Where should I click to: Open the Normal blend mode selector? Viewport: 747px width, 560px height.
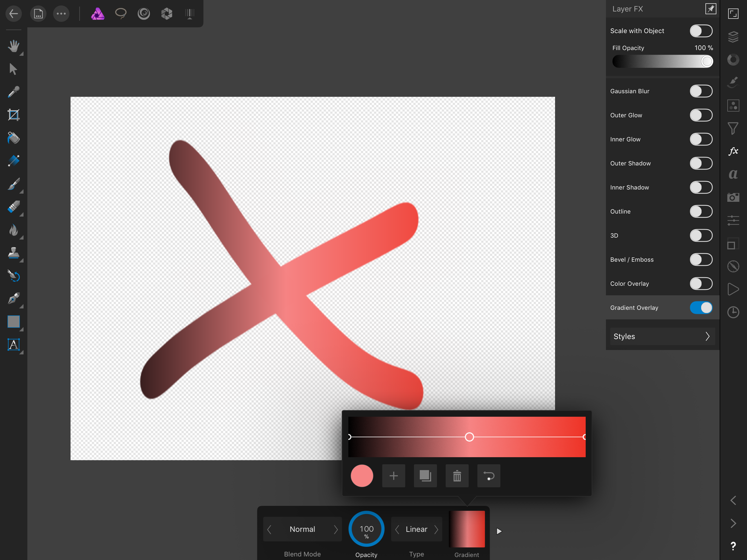click(x=302, y=529)
